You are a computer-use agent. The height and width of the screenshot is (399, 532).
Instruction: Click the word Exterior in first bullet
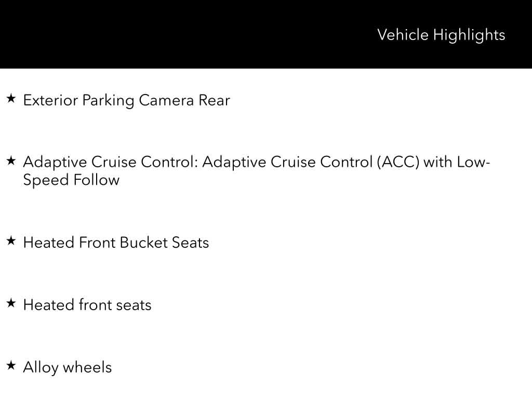point(51,100)
